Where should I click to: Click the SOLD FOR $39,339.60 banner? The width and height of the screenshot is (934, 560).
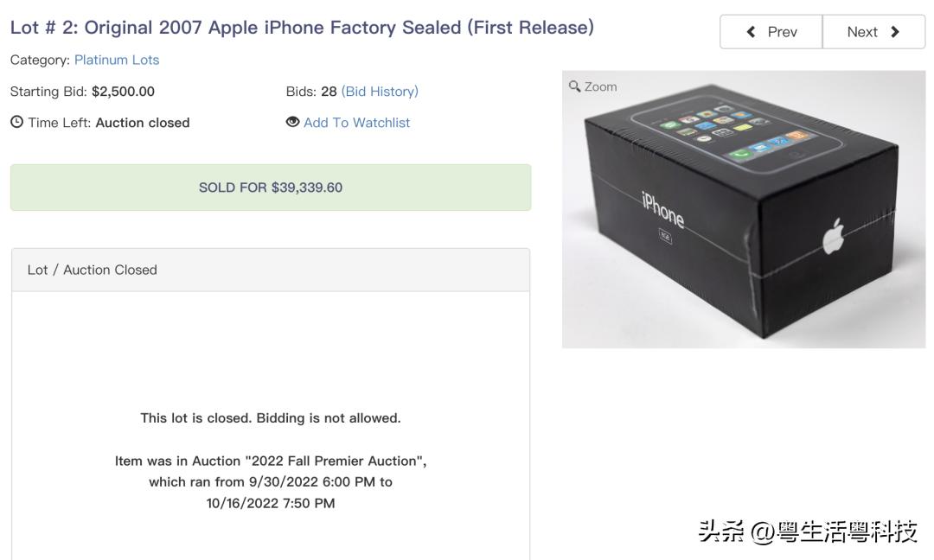point(270,187)
